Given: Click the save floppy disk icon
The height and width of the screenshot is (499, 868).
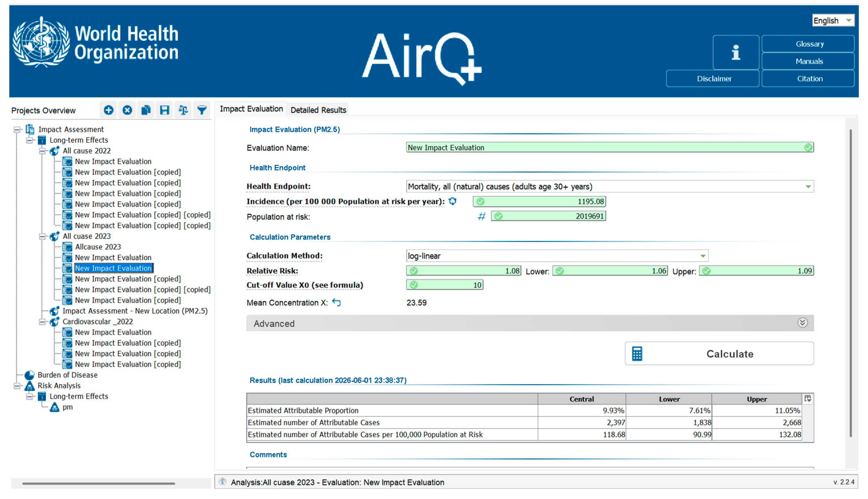Looking at the screenshot, I should (x=165, y=110).
